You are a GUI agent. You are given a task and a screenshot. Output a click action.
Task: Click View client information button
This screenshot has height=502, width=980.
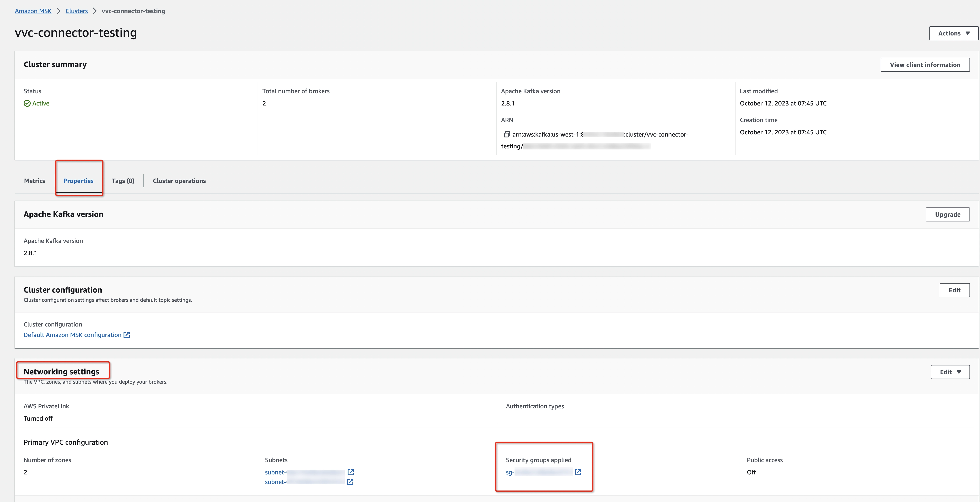click(925, 65)
